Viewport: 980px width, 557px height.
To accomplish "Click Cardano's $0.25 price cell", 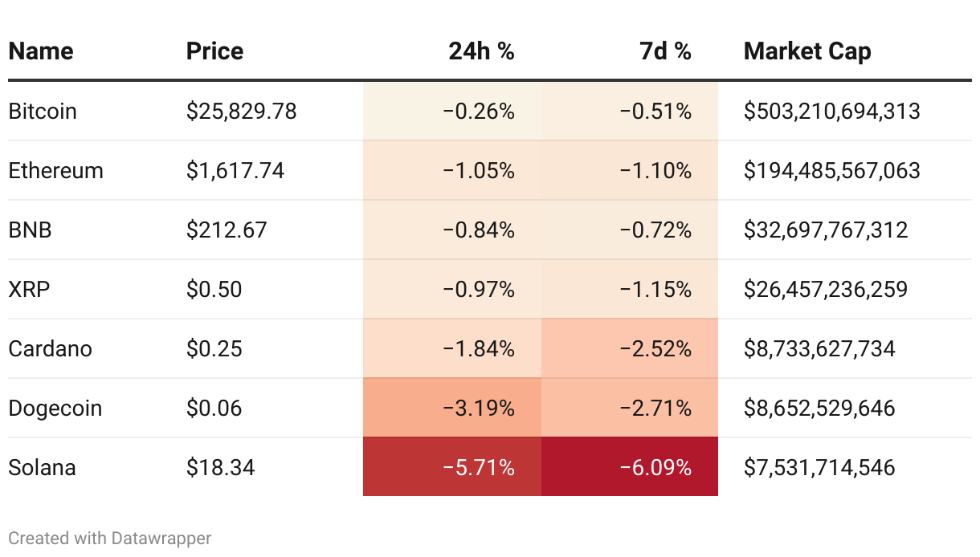I will tap(214, 348).
